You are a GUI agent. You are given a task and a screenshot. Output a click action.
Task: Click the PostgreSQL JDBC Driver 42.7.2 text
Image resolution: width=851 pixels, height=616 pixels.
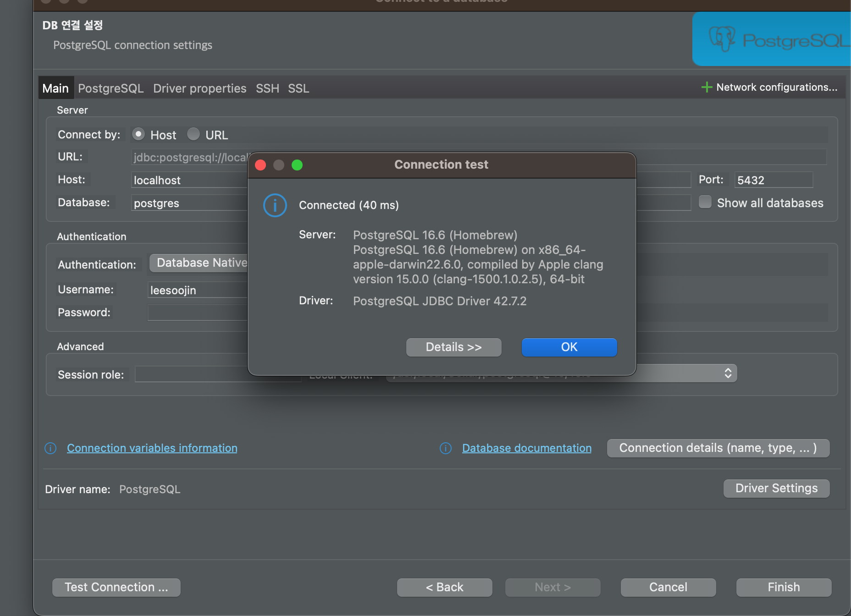[440, 301]
